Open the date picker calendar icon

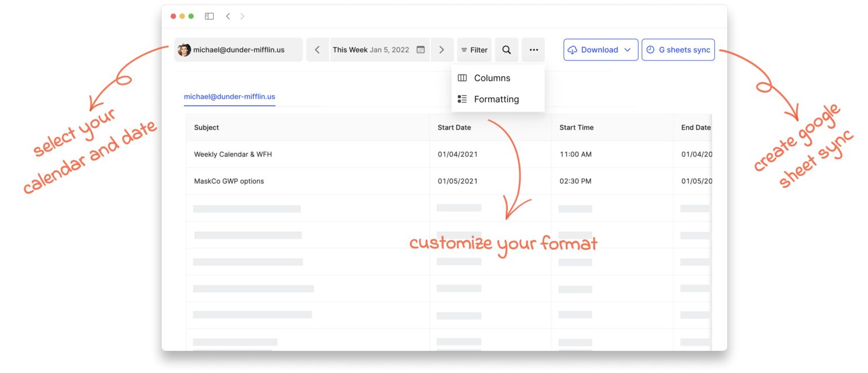(420, 50)
